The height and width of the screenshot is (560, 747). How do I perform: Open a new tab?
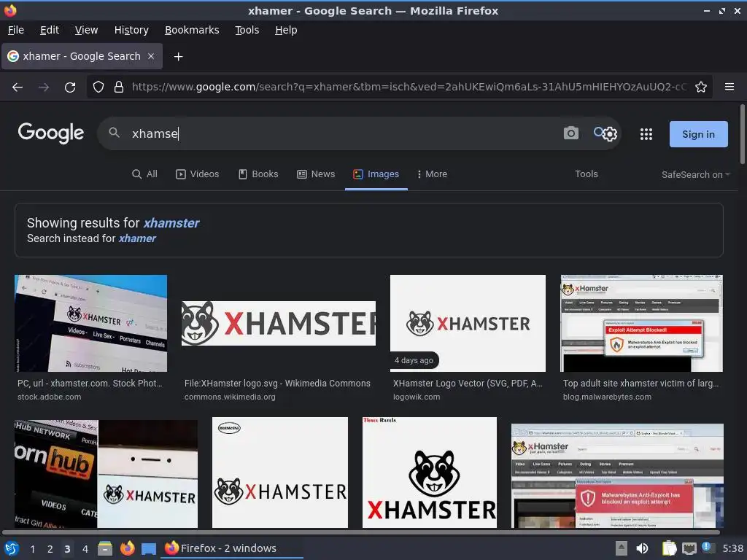[178, 57]
